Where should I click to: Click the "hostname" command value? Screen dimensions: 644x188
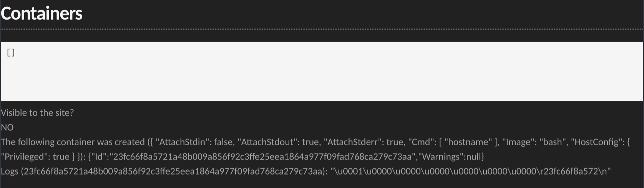tap(468, 142)
